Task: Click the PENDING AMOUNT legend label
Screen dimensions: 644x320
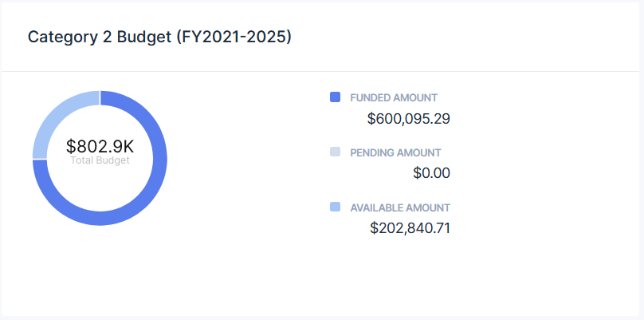Action: 395,153
